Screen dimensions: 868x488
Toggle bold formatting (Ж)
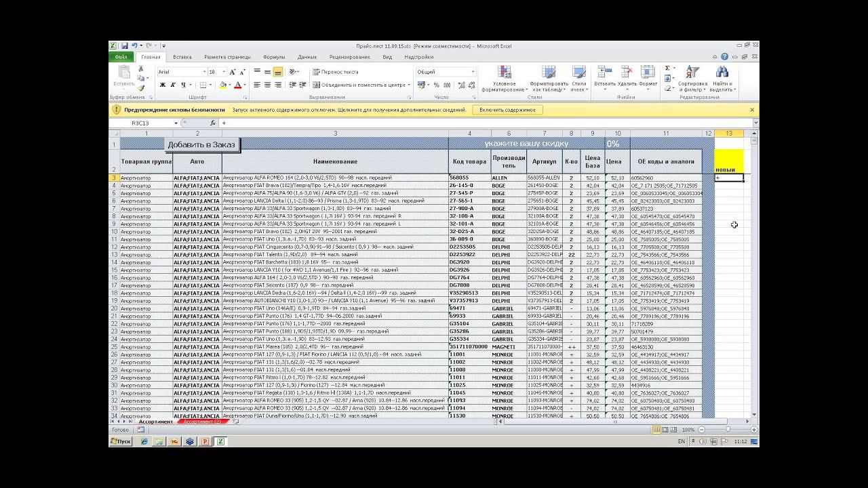coord(163,85)
